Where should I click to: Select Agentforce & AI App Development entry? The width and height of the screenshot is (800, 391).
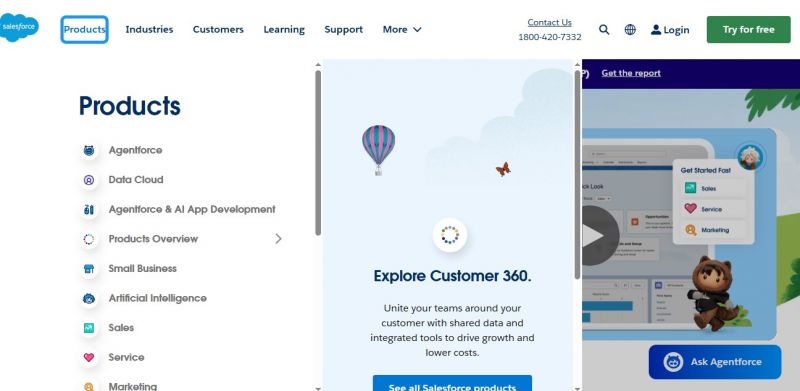tap(192, 209)
